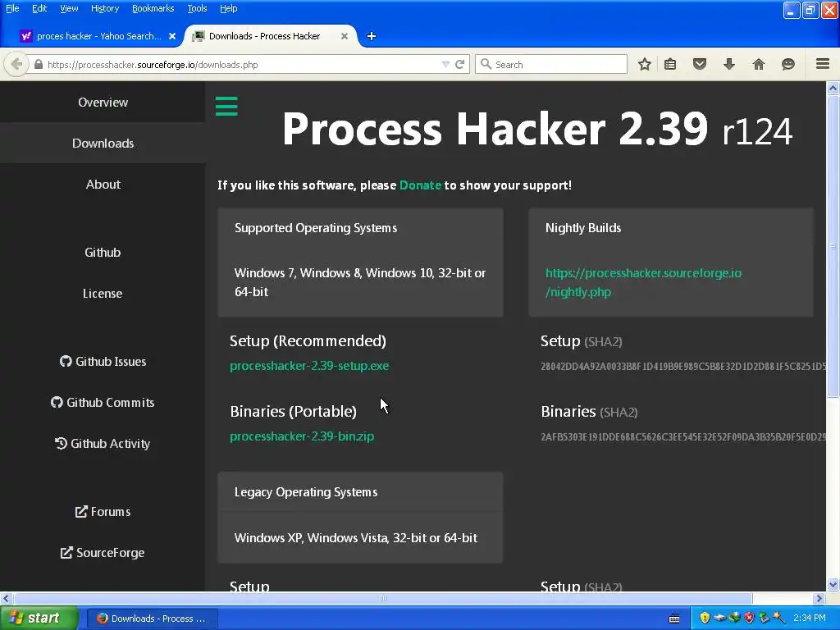Image resolution: width=840 pixels, height=630 pixels.
Task: Click the vertical scrollbar down arrow
Action: tap(833, 584)
